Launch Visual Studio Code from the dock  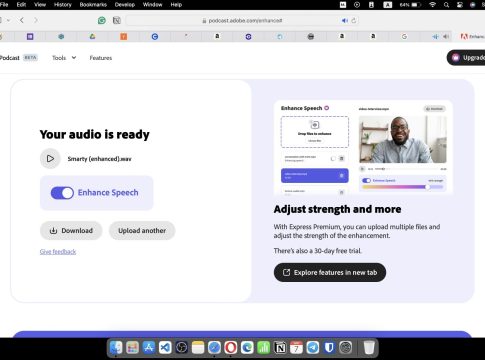[165, 348]
